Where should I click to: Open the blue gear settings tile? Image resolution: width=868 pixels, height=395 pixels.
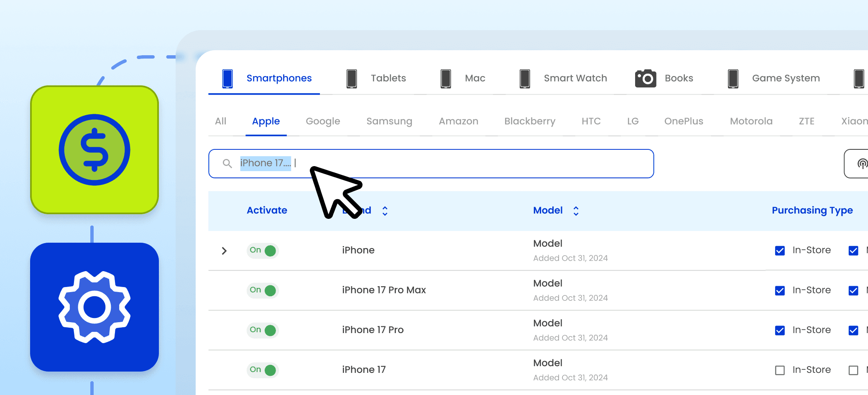(x=94, y=307)
